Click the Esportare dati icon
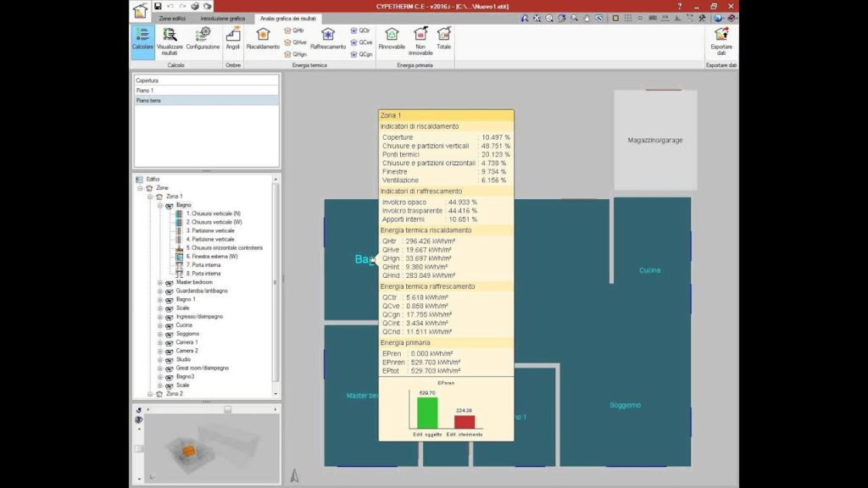The height and width of the screenshot is (488, 868). tap(721, 40)
